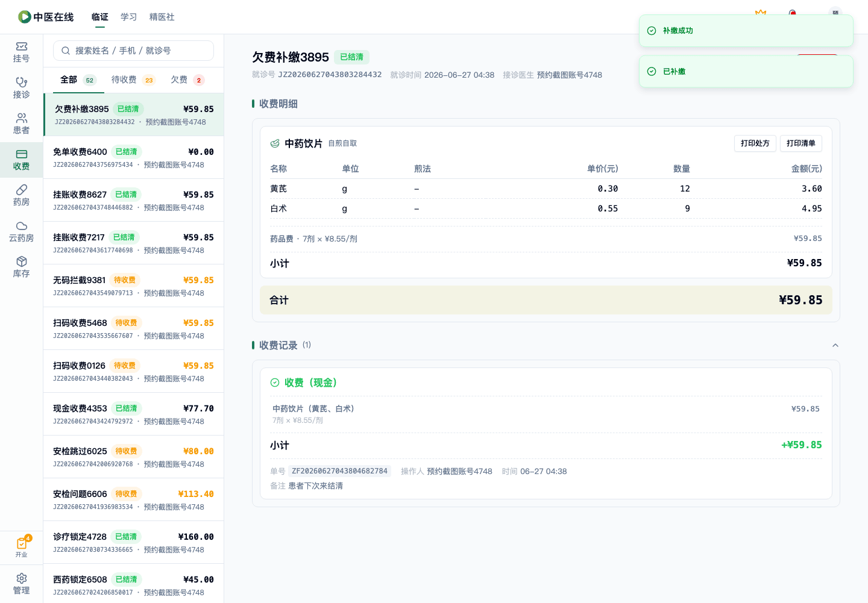Switch to the 学习 top tab
Viewport: 868px width, 603px height.
pos(129,17)
